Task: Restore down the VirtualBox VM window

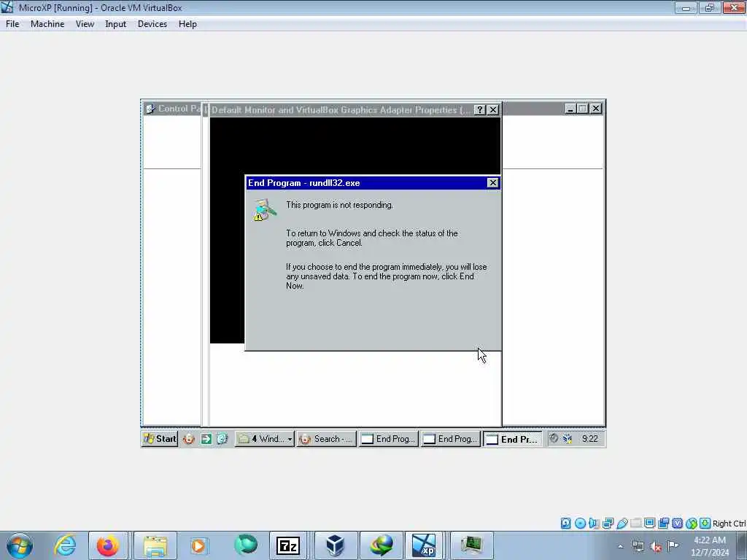Action: tap(709, 7)
